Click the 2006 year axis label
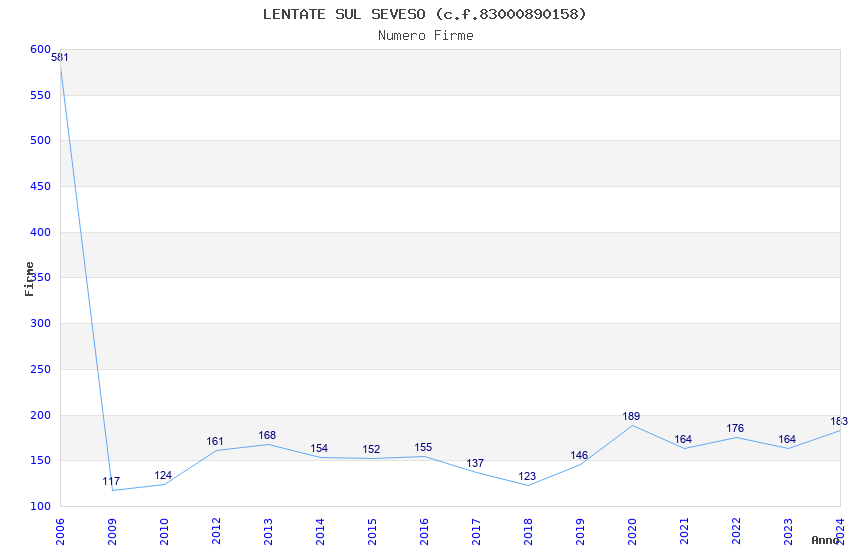The image size is (850, 550). [60, 532]
